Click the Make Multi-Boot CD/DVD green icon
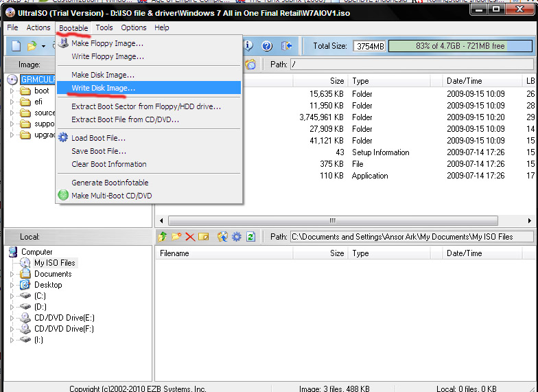Image resolution: width=538 pixels, height=392 pixels. 63,195
